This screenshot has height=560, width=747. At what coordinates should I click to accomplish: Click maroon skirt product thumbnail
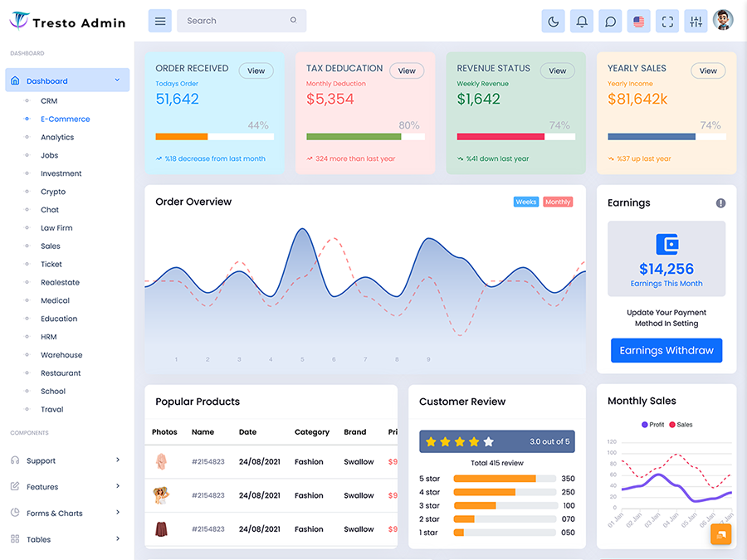162,529
